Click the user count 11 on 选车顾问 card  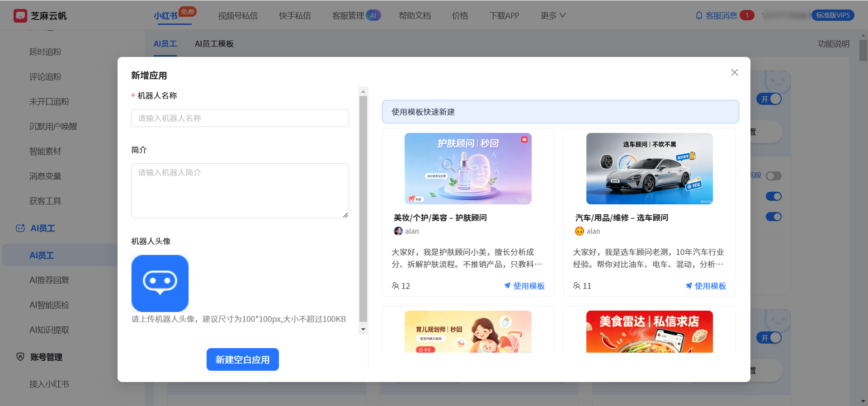[x=582, y=286]
